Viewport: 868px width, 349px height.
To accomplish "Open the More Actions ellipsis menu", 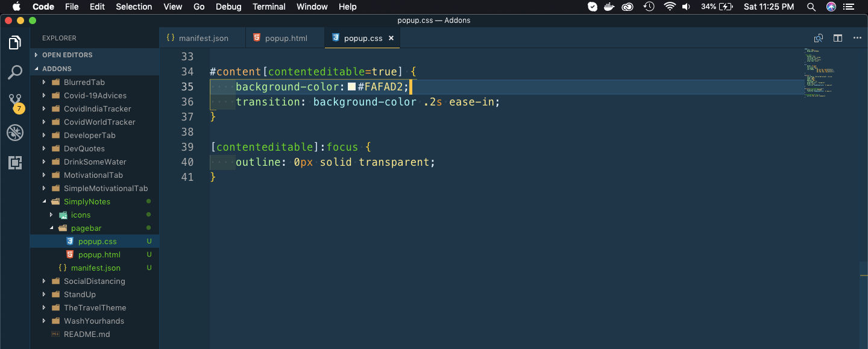I will click(857, 38).
